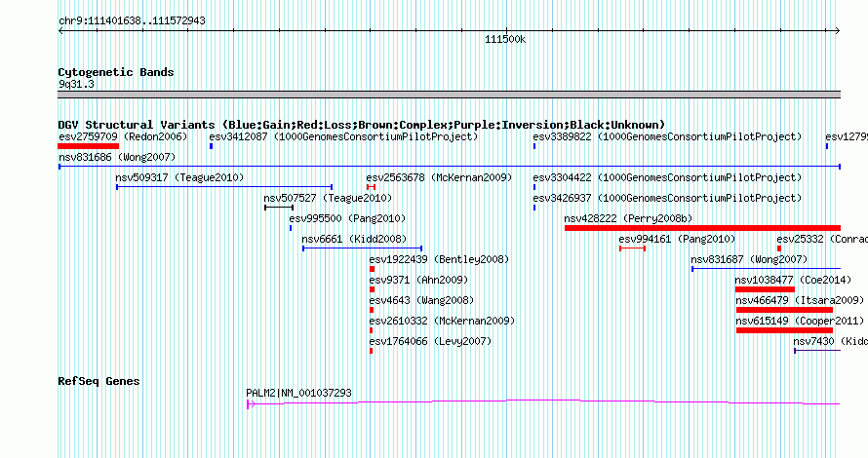Image resolution: width=868 pixels, height=458 pixels.
Task: Click the black nsv507527 unknown span
Action: point(279,208)
